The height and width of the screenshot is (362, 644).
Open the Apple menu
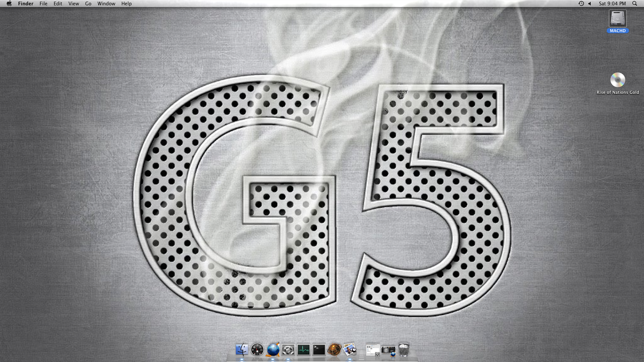[x=9, y=3]
